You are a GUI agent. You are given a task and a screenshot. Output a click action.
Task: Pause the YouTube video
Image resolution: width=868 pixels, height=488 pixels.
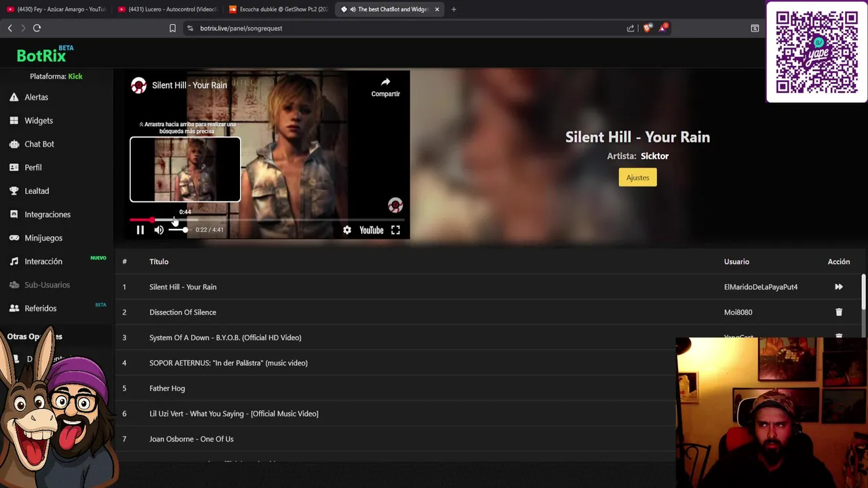[x=140, y=230]
